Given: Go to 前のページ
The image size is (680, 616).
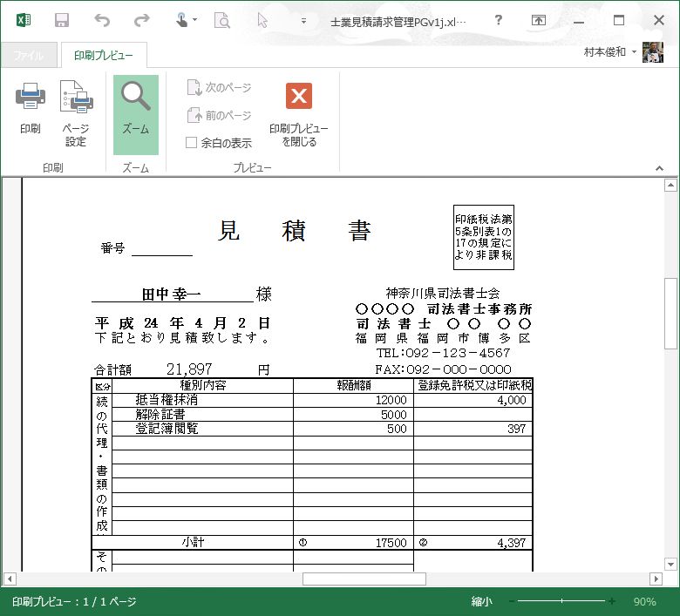Looking at the screenshot, I should coord(219,115).
